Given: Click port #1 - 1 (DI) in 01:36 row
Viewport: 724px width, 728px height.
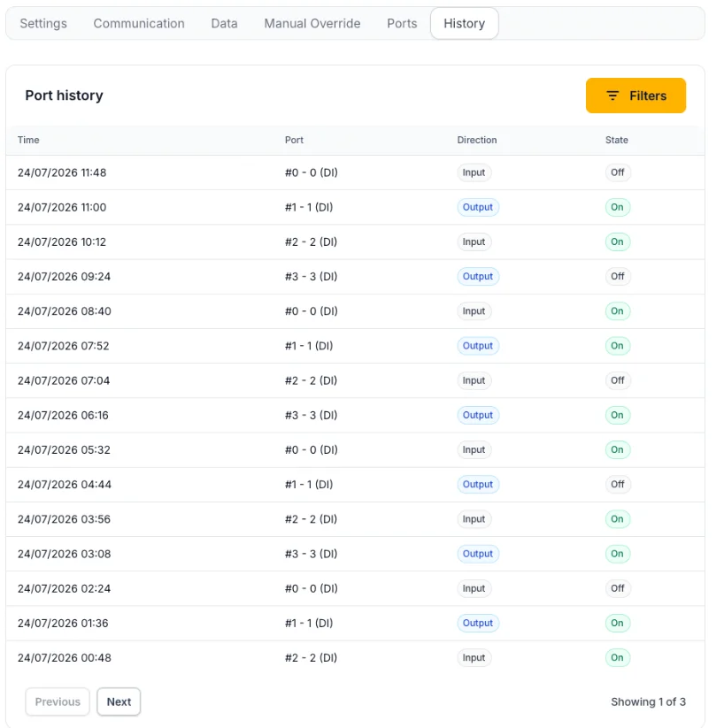Looking at the screenshot, I should pyautogui.click(x=309, y=623).
